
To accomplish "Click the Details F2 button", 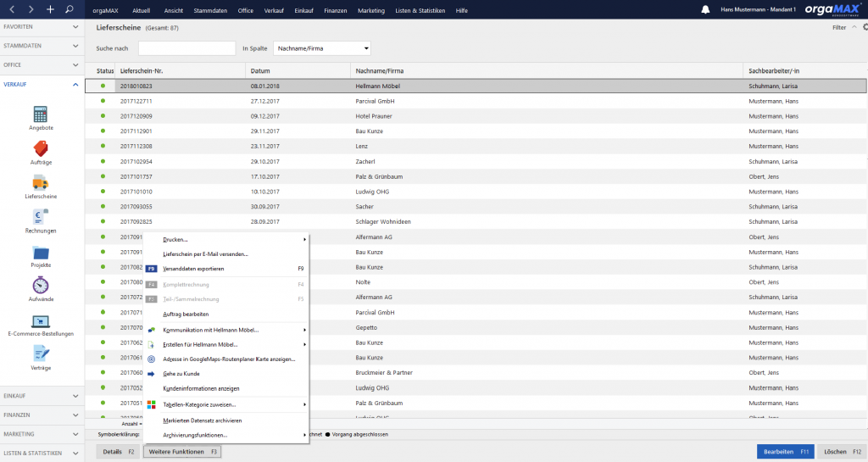I will pyautogui.click(x=119, y=452).
